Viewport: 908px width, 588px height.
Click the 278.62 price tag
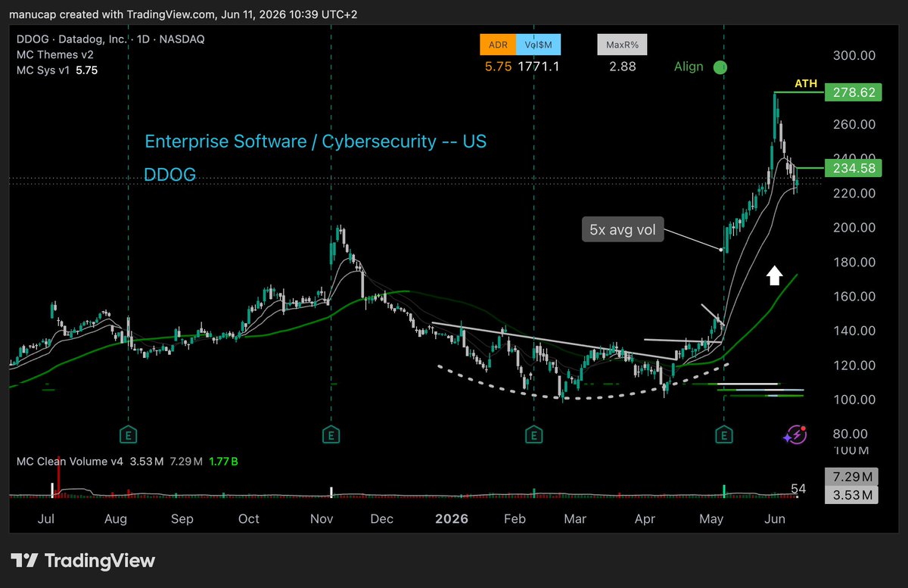pos(853,92)
